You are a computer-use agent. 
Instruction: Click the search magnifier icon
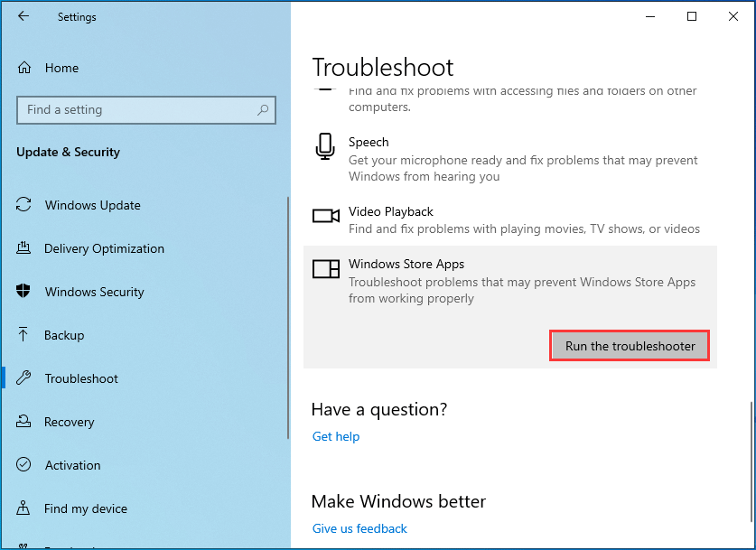coord(263,110)
